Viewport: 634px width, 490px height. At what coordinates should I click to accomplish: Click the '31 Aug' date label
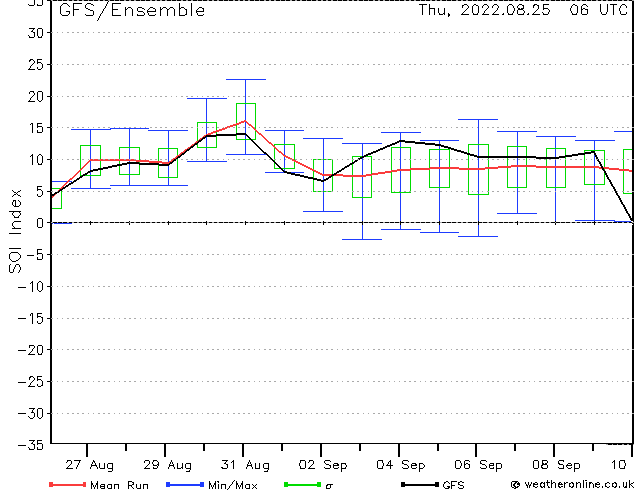point(245,465)
